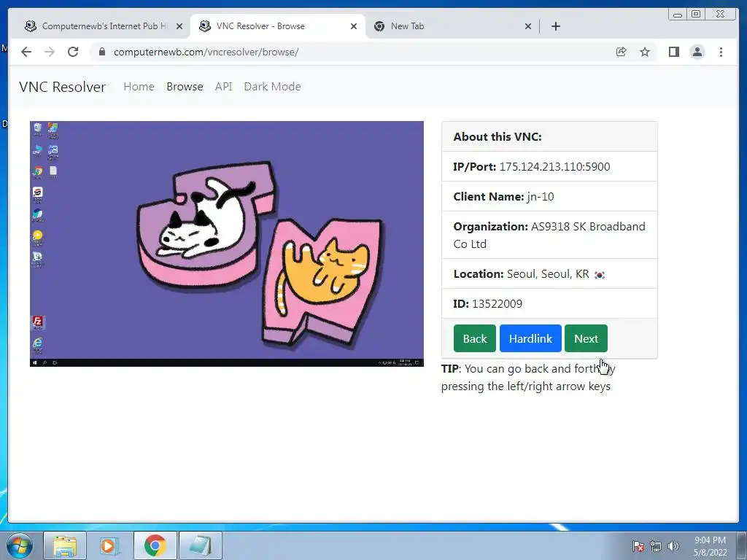Open the Home nav link
This screenshot has height=560, width=747.
click(x=139, y=87)
